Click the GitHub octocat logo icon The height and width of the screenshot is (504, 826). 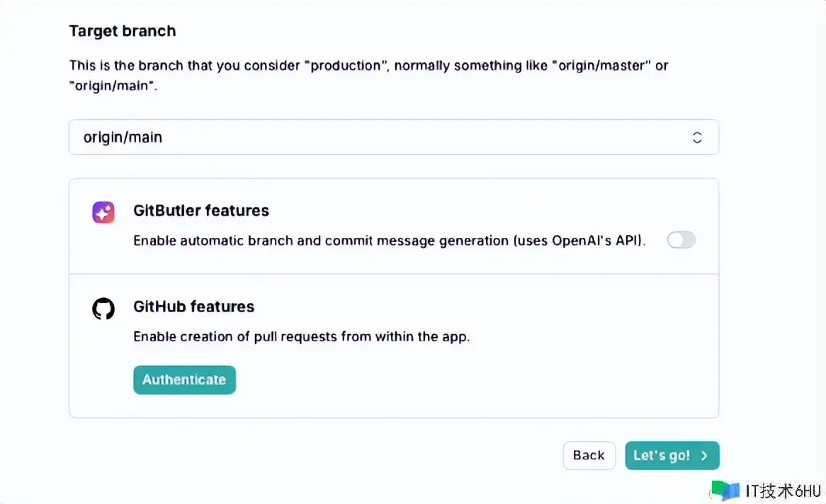click(103, 309)
